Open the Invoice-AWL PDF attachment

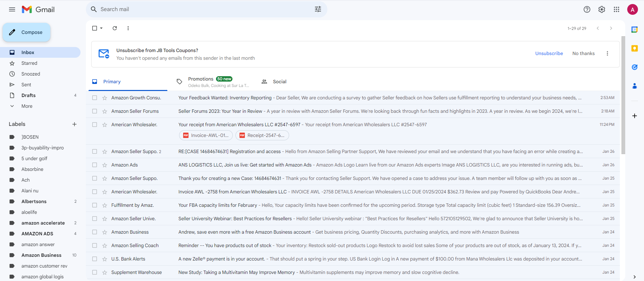206,135
